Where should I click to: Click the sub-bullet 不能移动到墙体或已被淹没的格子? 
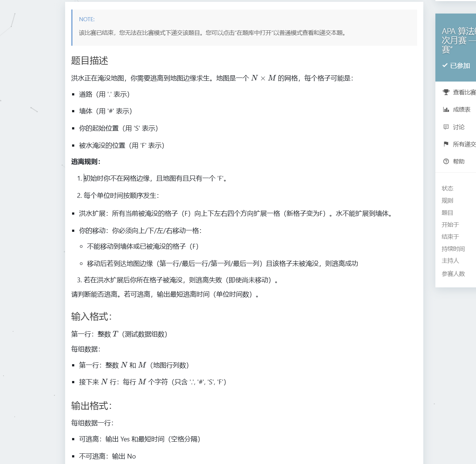pos(143,246)
